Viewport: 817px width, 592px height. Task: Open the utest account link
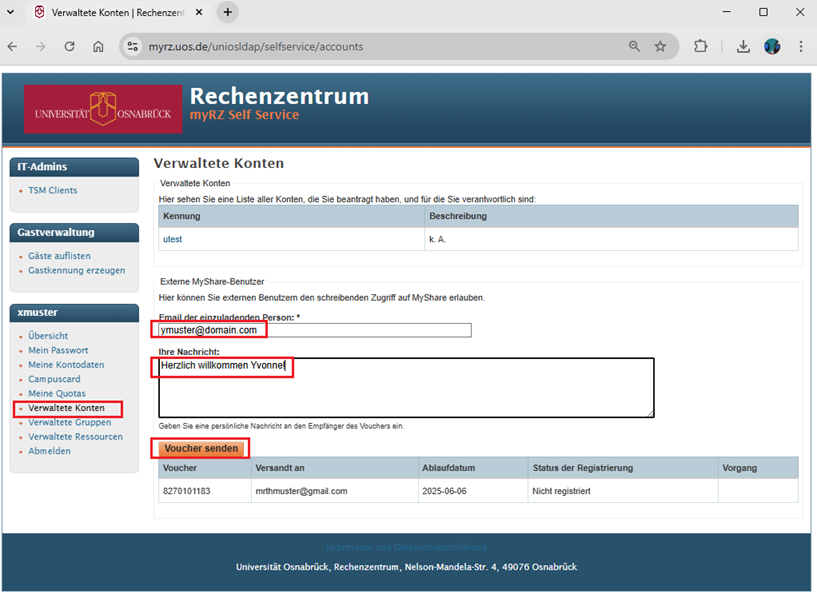[x=172, y=240]
